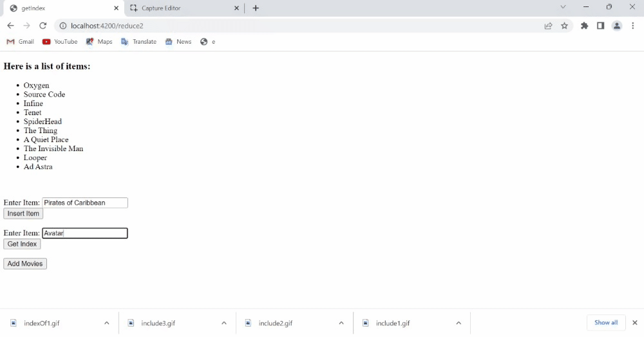Screen dimensions: 644x337
Task: Switch to the Capture Editor tab
Action: (184, 8)
